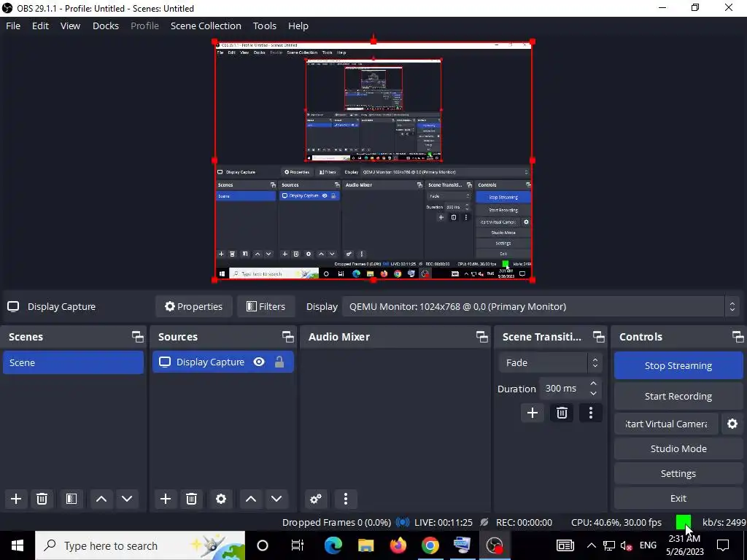Image resolution: width=747 pixels, height=560 pixels.
Task: Decrease transition duration with down arrow
Action: click(593, 393)
